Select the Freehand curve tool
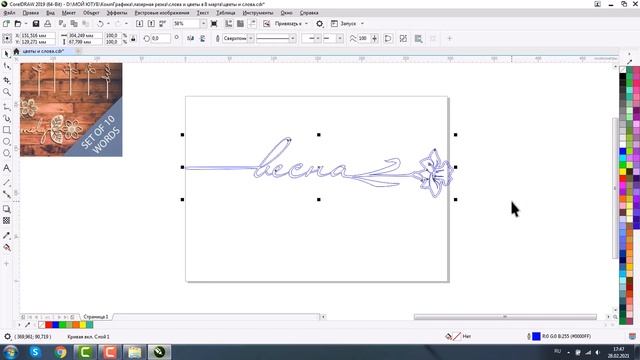640x360 pixels. (7, 107)
